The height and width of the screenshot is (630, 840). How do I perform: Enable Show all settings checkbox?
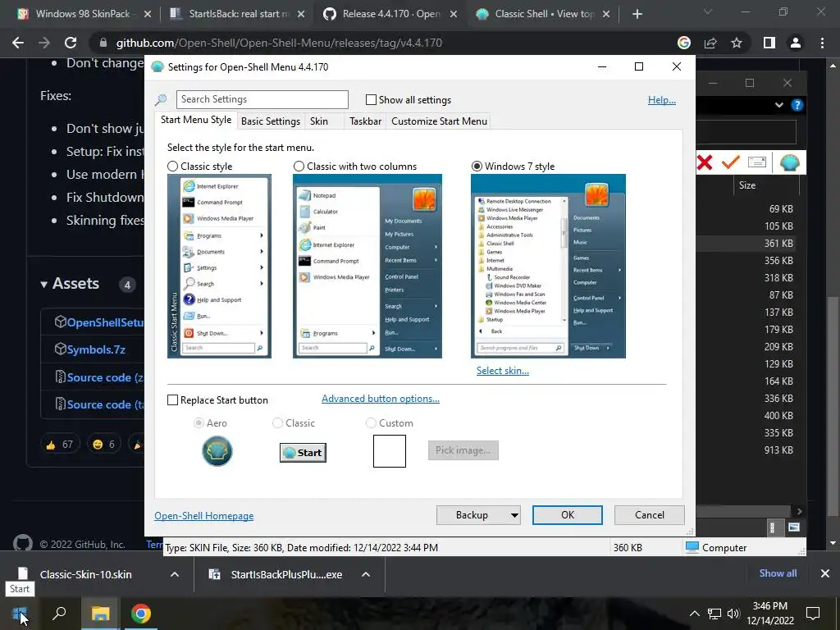[371, 99]
